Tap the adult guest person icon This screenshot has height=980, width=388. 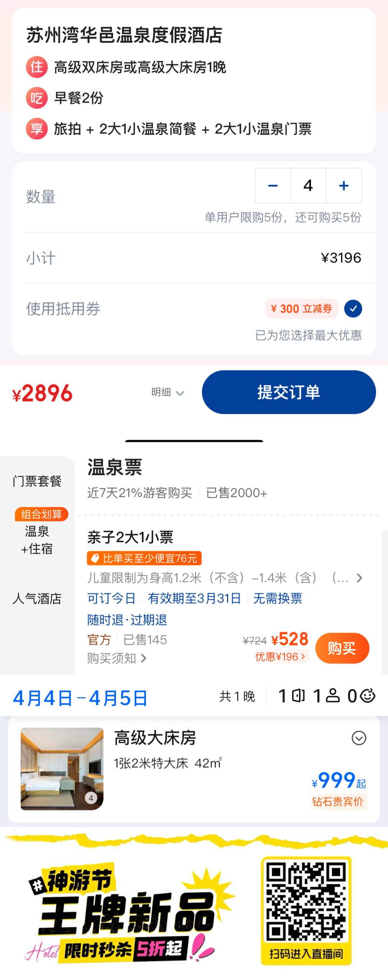tap(333, 696)
